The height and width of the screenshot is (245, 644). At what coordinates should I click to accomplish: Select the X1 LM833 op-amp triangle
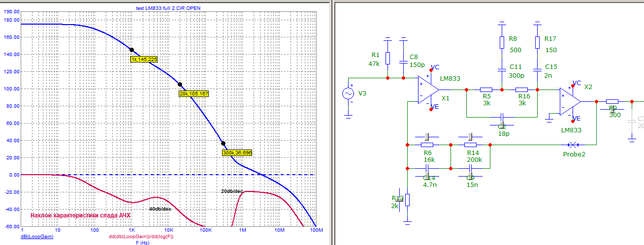[428, 90]
